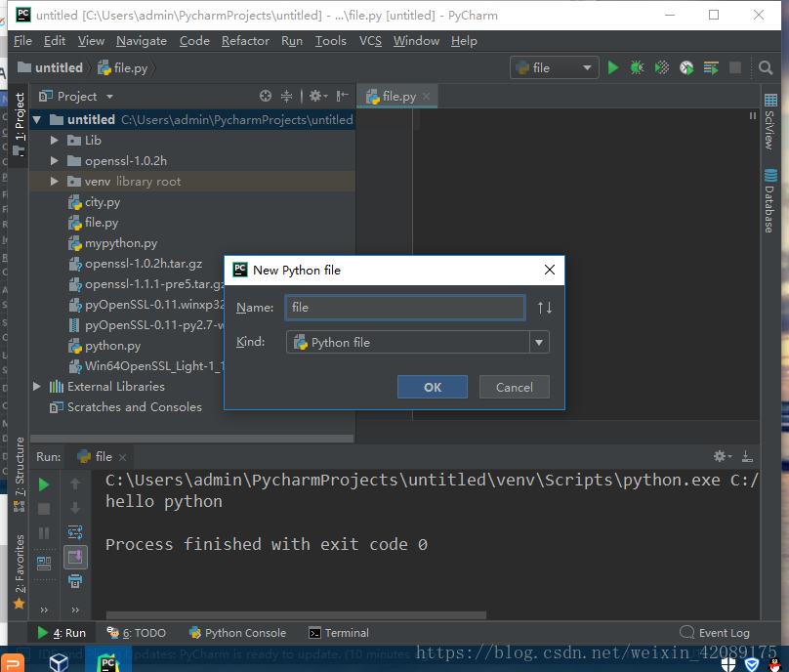Click the 3D cube icon in taskbar
Screen dimensions: 789x672
click(59, 662)
